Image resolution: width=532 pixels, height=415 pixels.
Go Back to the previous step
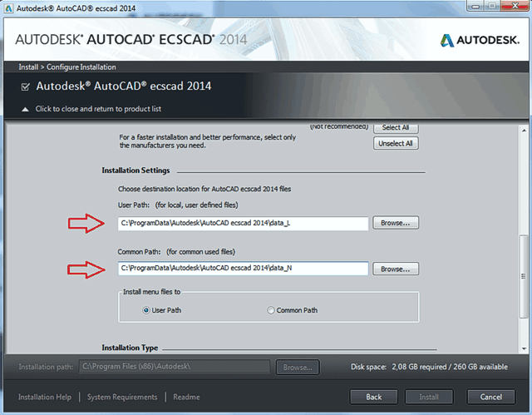pyautogui.click(x=373, y=397)
